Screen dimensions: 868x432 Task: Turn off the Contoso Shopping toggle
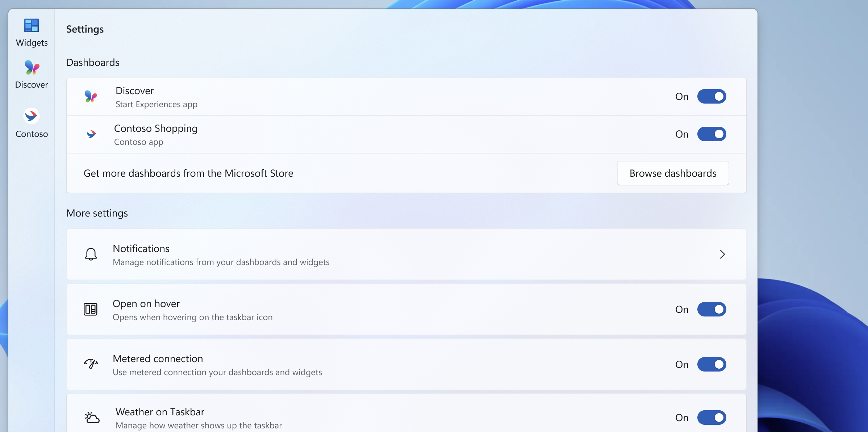click(x=711, y=134)
